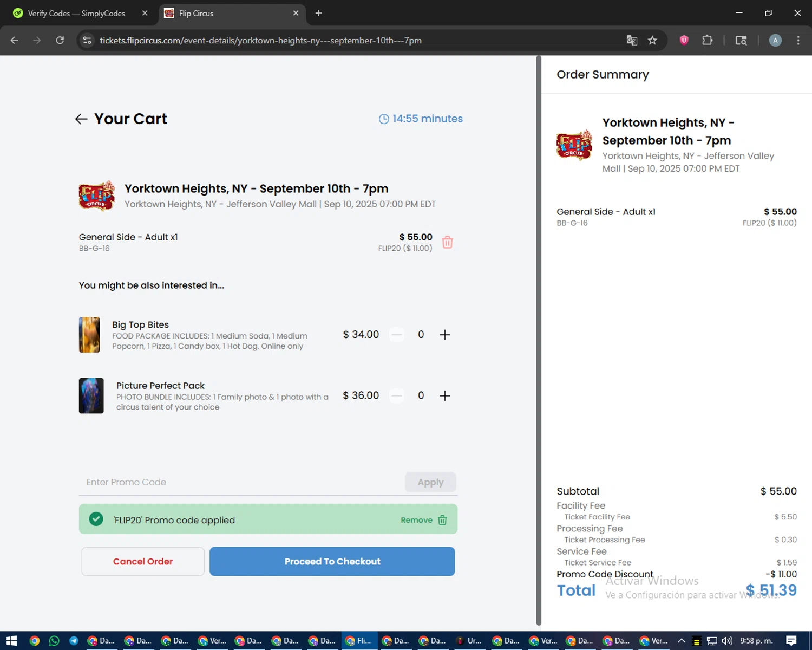This screenshot has height=650, width=812.
Task: Go back in browser history
Action: 15,40
